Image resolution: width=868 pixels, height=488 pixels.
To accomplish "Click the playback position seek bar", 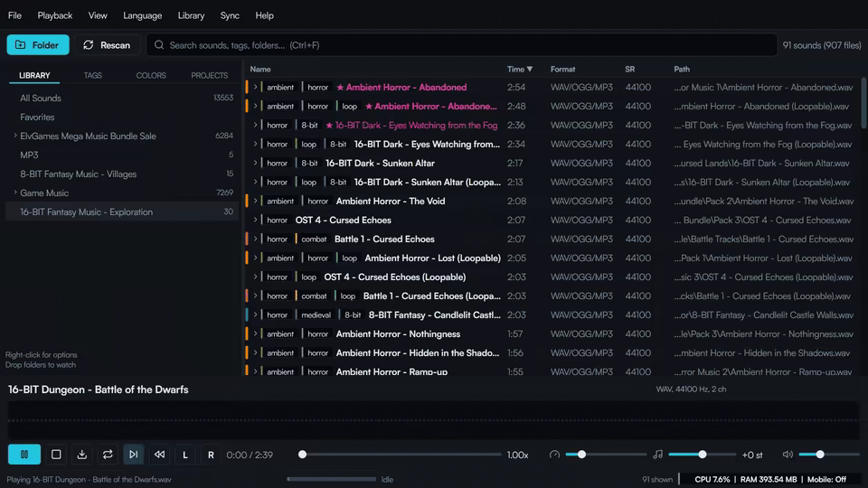I will point(401,455).
